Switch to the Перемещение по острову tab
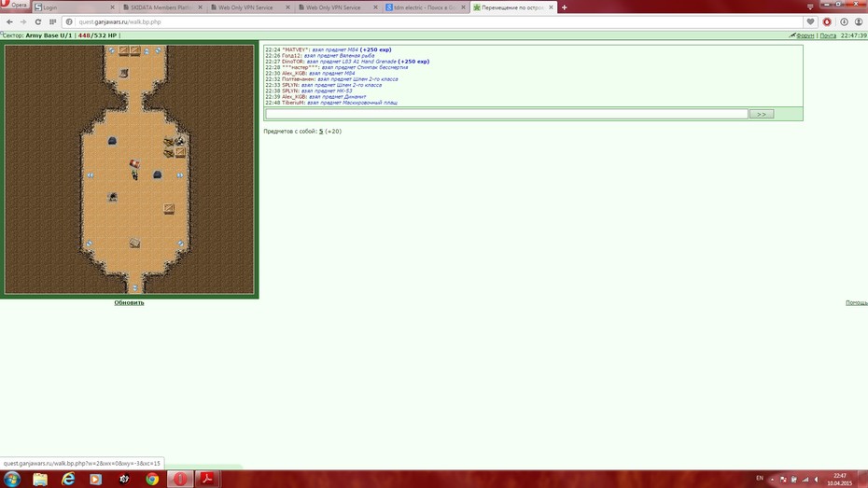 (x=513, y=7)
